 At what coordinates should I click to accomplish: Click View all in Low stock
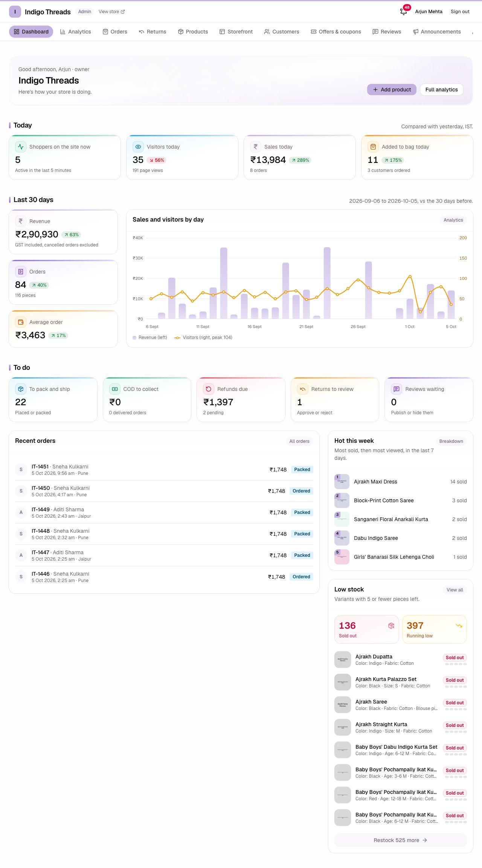tap(455, 590)
